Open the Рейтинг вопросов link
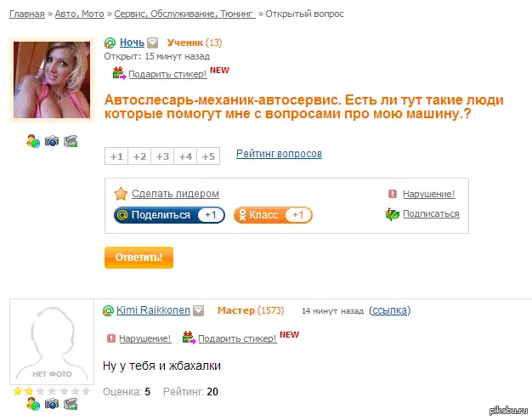532x420 pixels. click(279, 154)
